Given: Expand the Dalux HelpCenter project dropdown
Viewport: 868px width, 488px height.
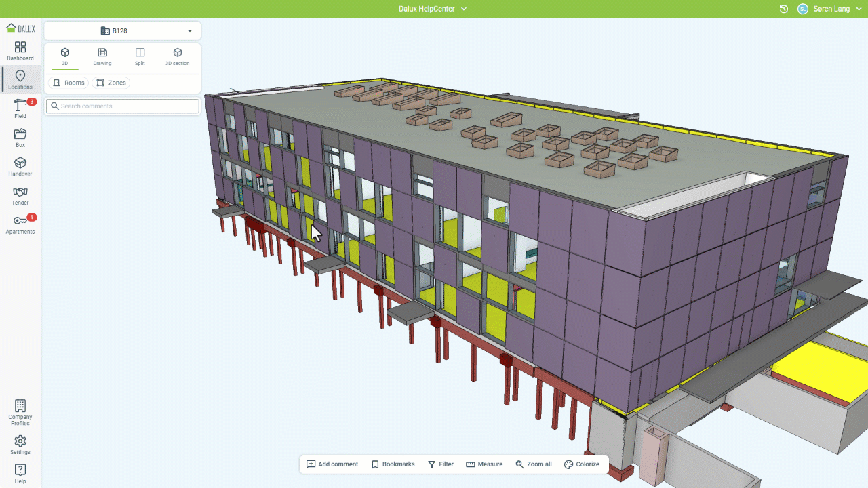Looking at the screenshot, I should coord(433,9).
